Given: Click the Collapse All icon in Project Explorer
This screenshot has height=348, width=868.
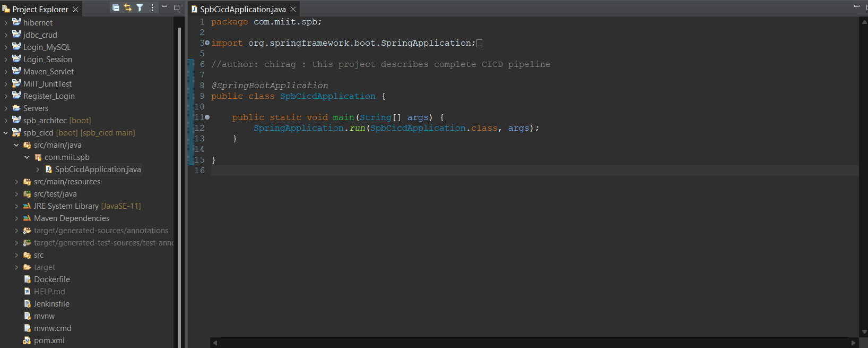Looking at the screenshot, I should click(x=116, y=7).
